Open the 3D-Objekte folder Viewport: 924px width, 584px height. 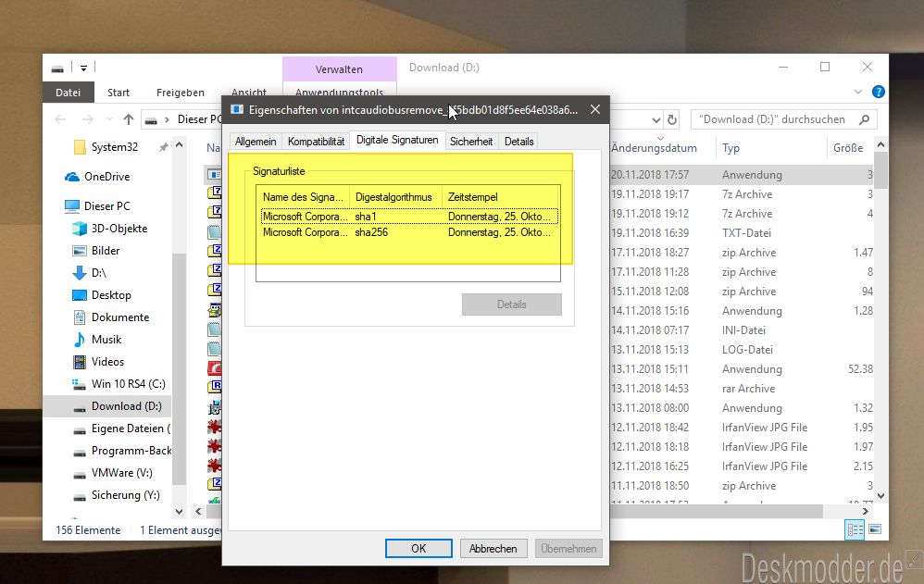coord(119,229)
